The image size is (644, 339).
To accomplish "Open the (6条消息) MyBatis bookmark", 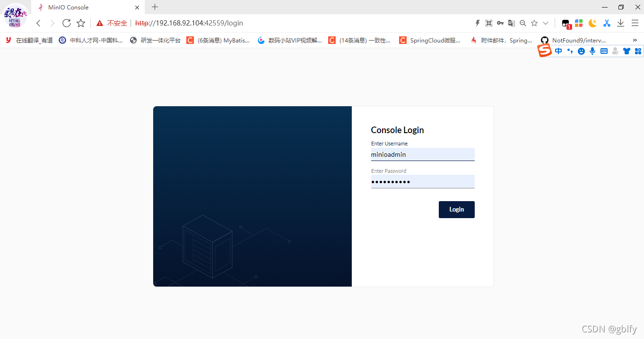I will point(218,41).
